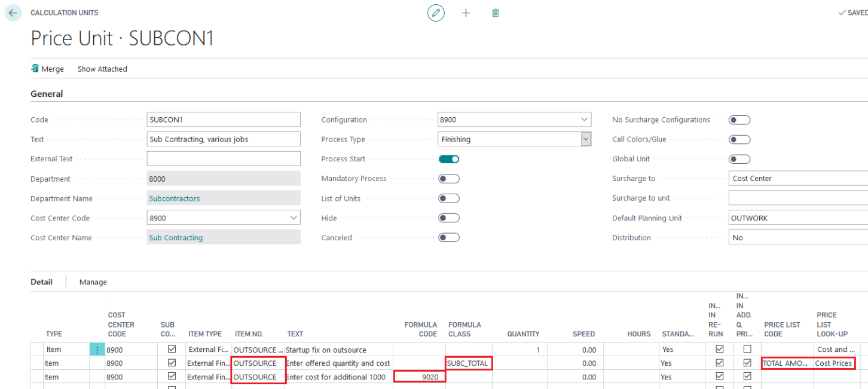Select SUBC_TOTAL formula class cell
The image size is (868, 389).
469,363
